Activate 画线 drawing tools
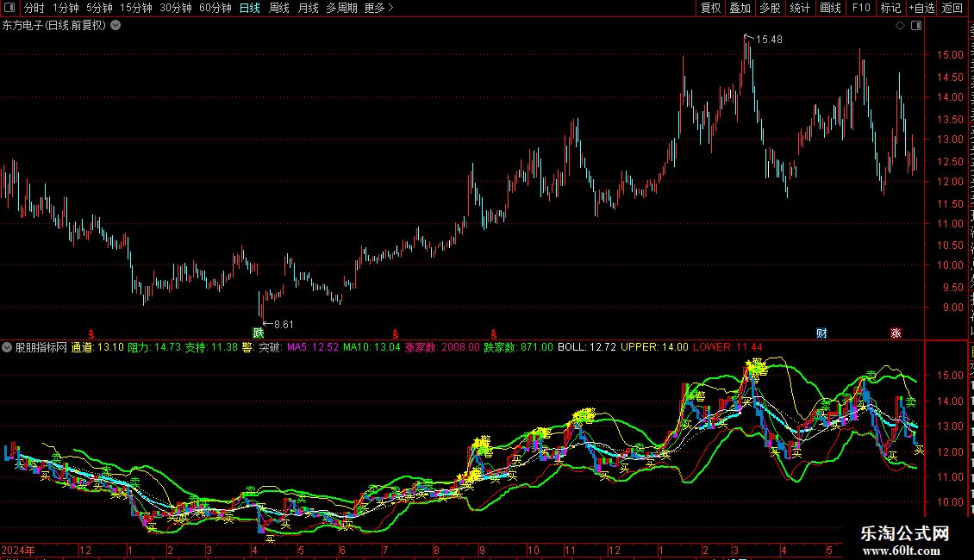This screenshot has height=560, width=974. pos(831,8)
